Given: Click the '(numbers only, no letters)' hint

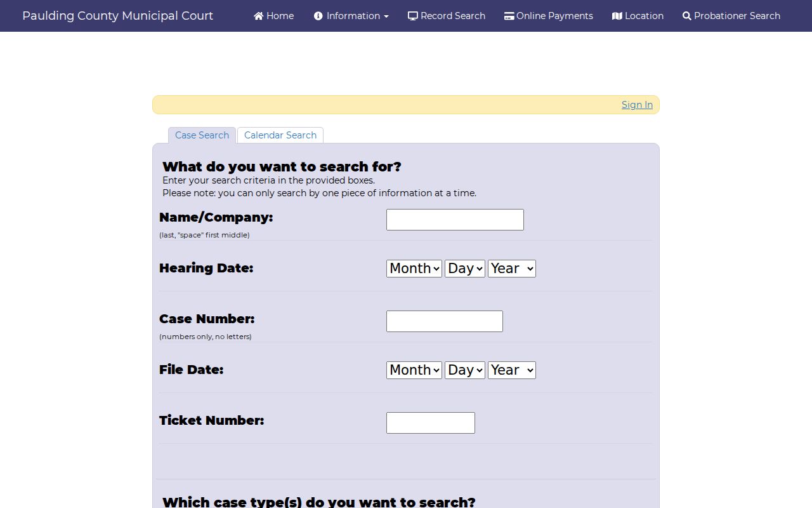Looking at the screenshot, I should point(206,337).
